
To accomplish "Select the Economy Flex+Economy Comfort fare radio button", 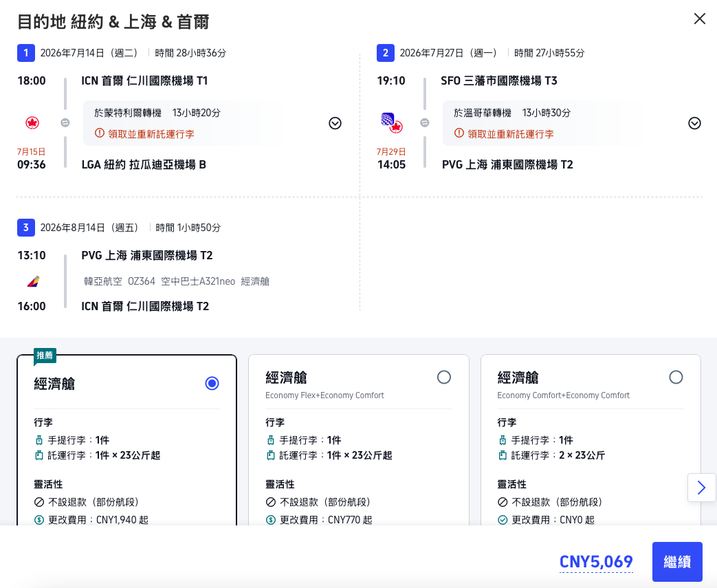I will pyautogui.click(x=444, y=377).
